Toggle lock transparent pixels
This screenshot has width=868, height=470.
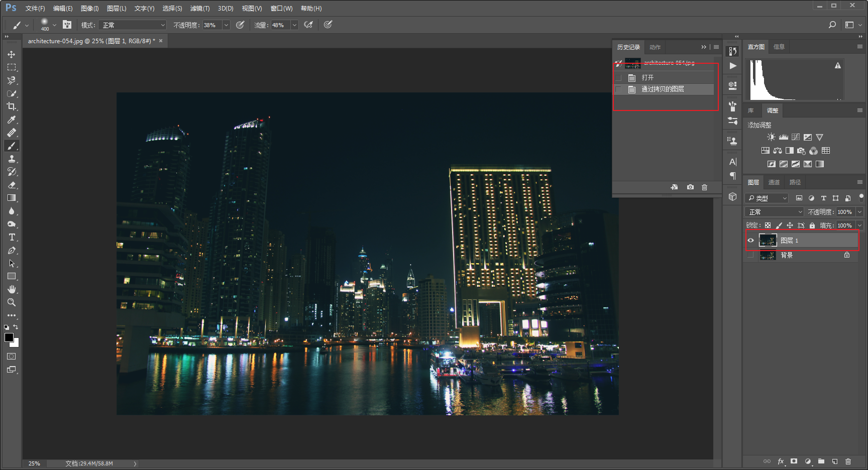pyautogui.click(x=768, y=225)
